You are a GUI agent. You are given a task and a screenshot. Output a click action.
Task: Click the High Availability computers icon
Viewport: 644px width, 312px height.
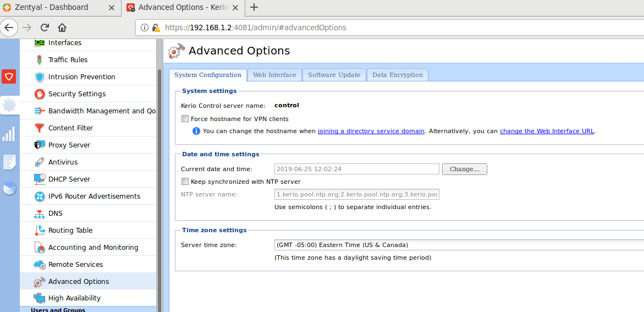pos(40,298)
